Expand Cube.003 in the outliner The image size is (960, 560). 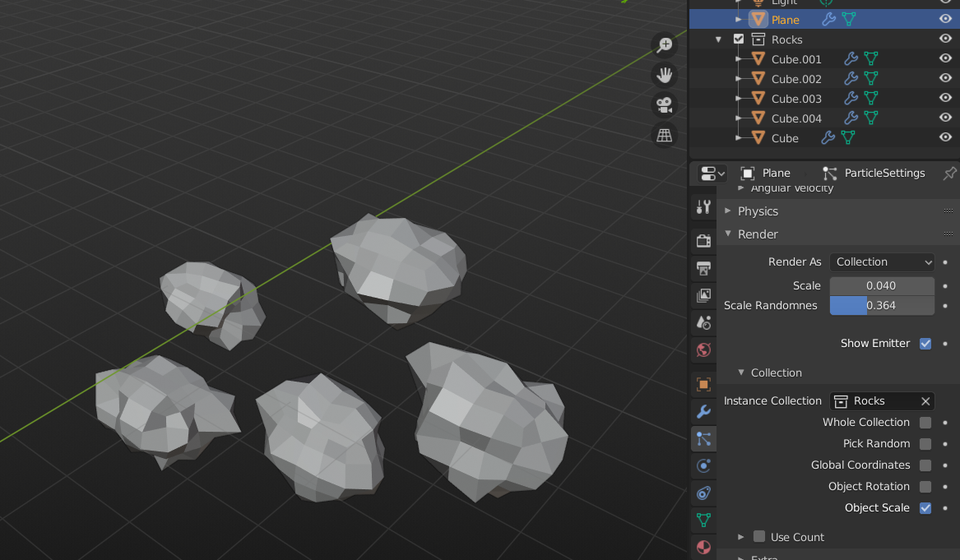739,98
